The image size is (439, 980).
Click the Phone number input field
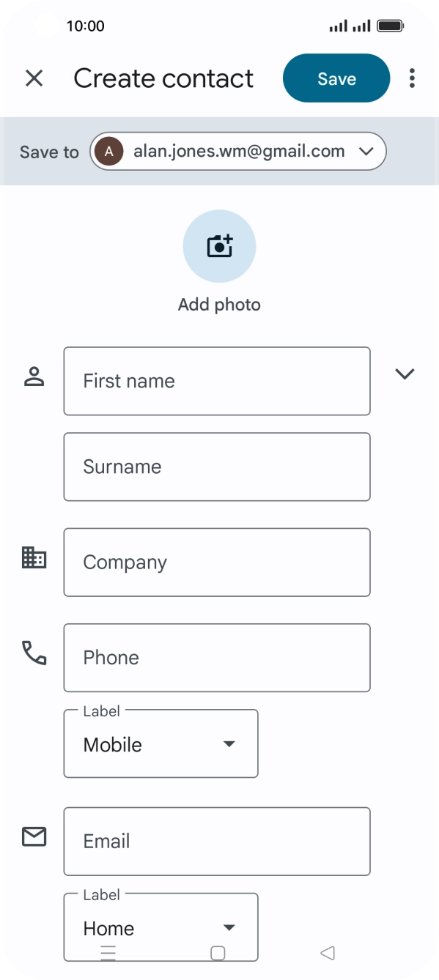(x=217, y=657)
